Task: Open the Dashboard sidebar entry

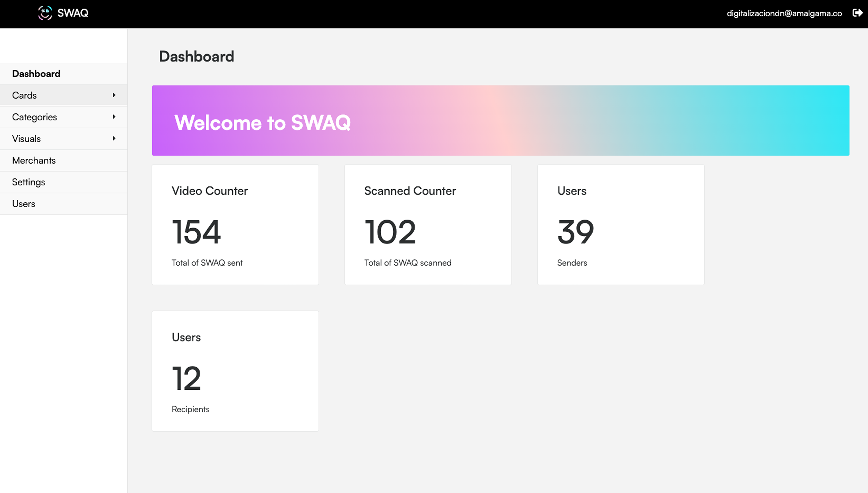Action: [36, 73]
